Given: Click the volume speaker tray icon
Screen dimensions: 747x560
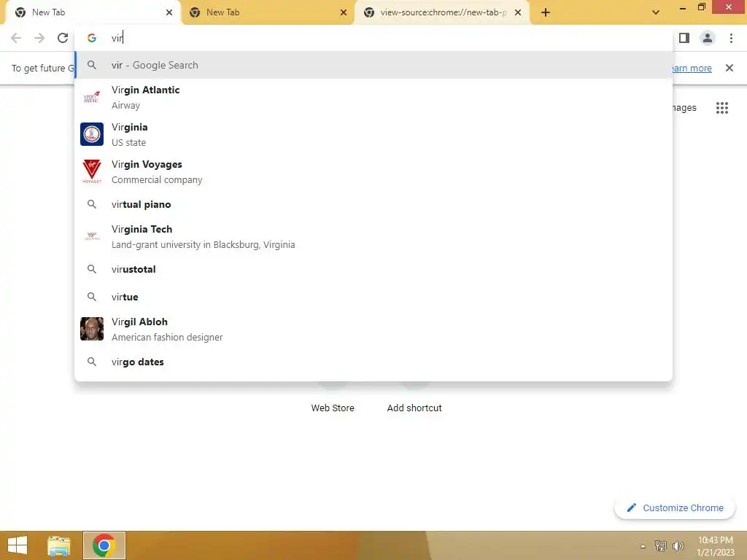Looking at the screenshot, I should pyautogui.click(x=678, y=545).
